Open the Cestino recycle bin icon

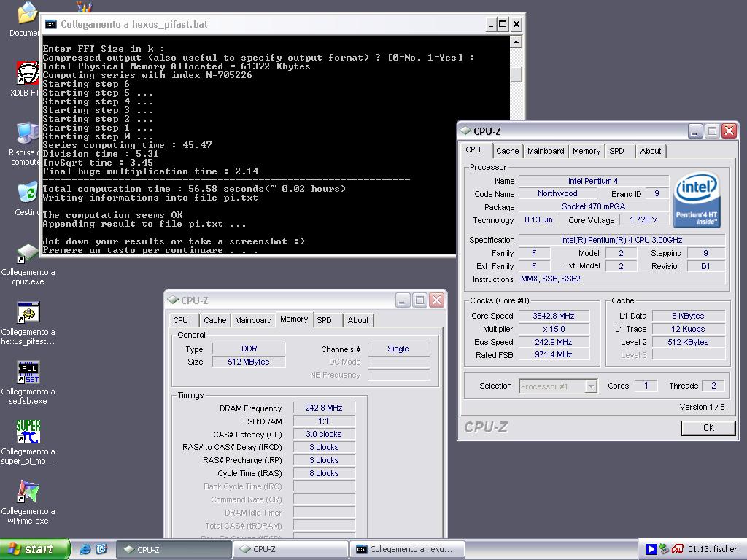pos(28,192)
